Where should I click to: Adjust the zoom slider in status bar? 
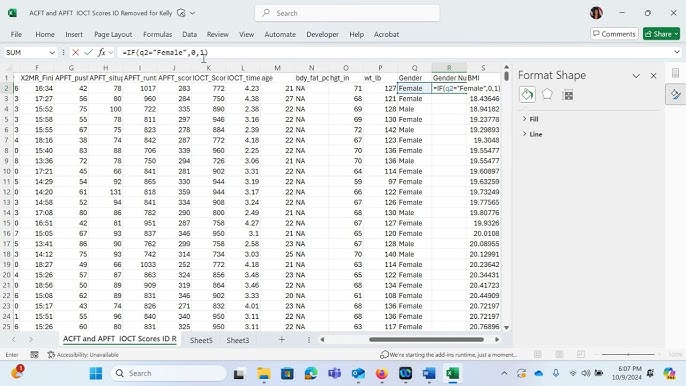[628, 354]
